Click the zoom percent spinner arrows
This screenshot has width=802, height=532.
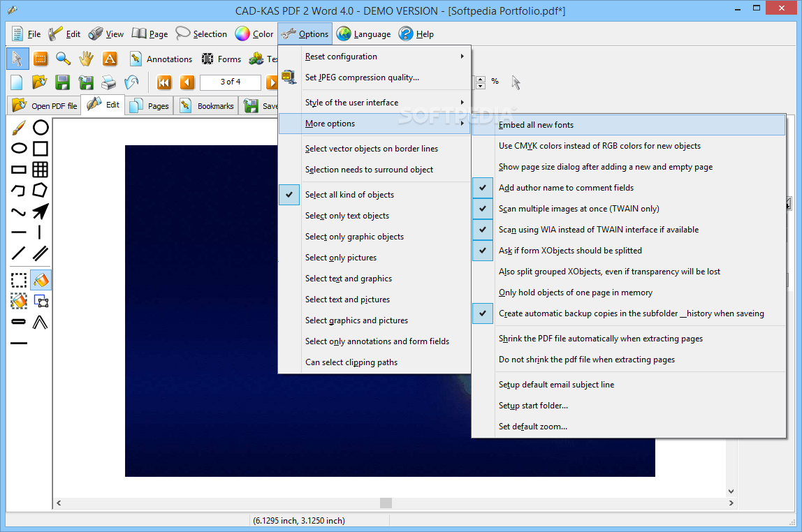click(481, 82)
